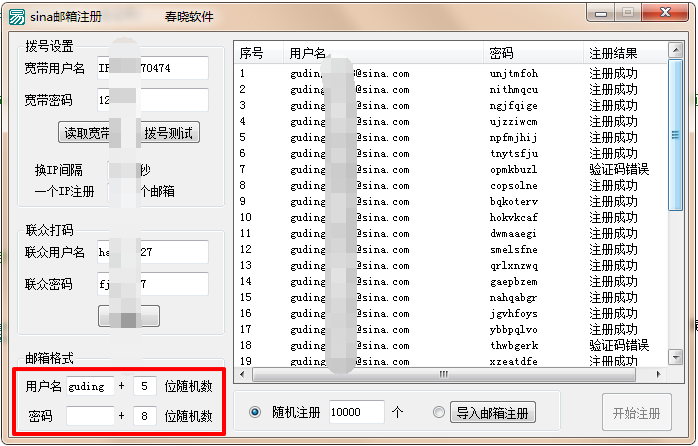
Task: Select the row with password hokvkcaf
Action: point(451,218)
